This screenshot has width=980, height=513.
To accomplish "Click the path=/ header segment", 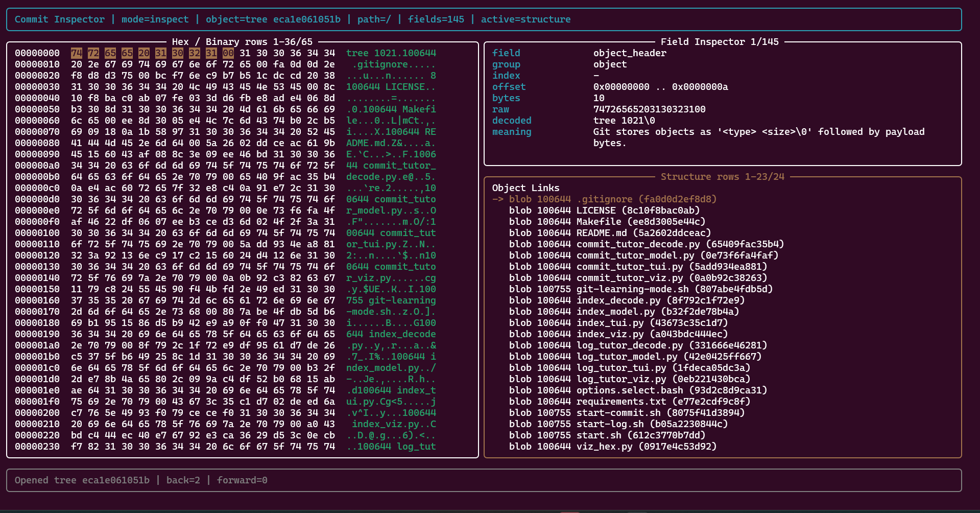I will coord(374,19).
